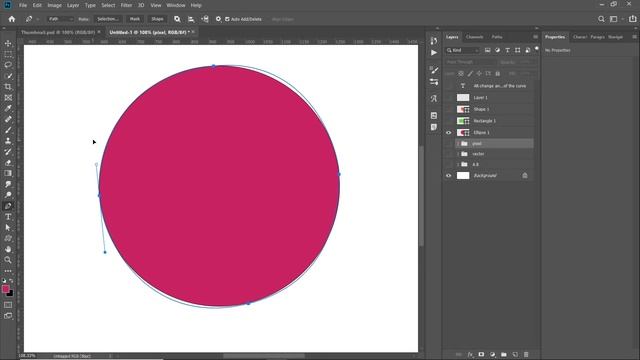
Task: Select the Lasso tool
Action: click(8, 65)
